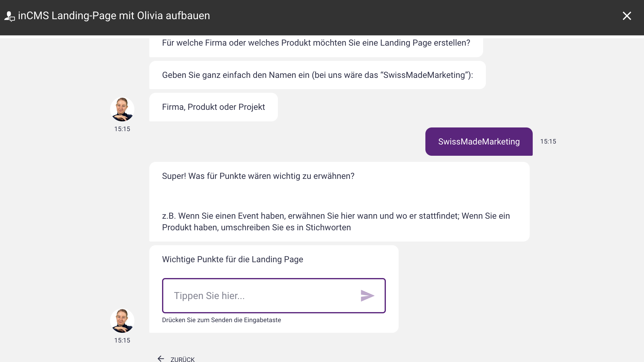The height and width of the screenshot is (362, 644).
Task: Click the dialog title 'inCMS Landing-Page mit Olivia aufbauen'
Action: (114, 16)
